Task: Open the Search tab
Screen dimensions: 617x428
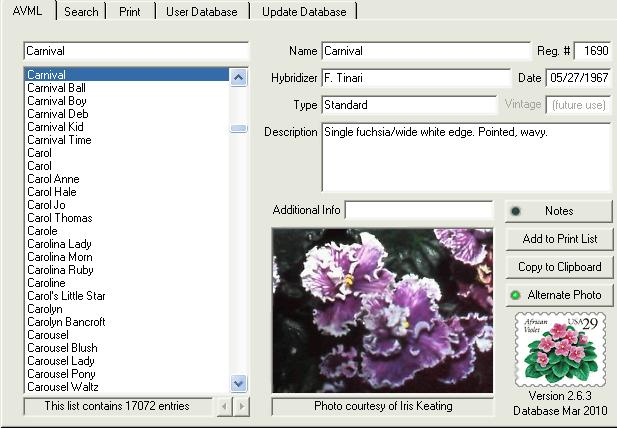Action: [x=81, y=12]
